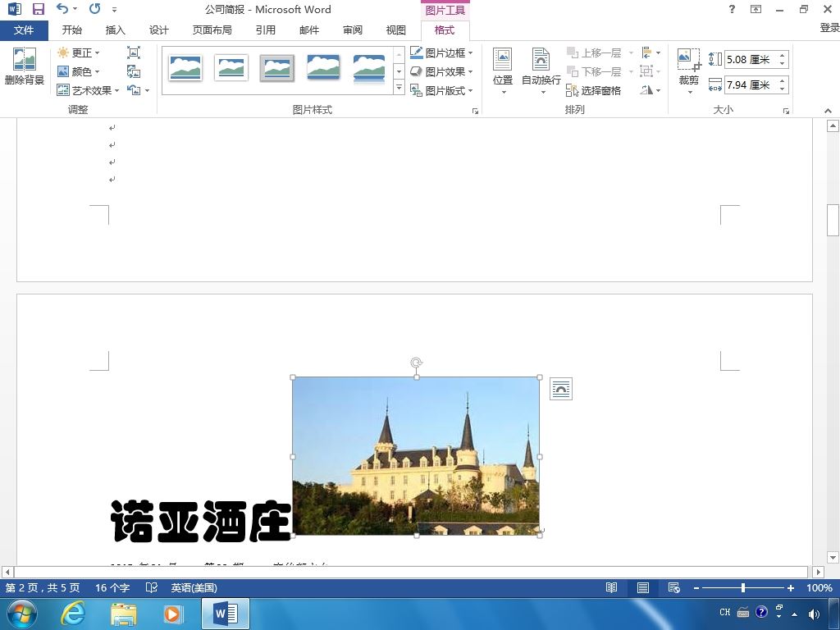Click the Remove Background (删除背景) button
840x630 pixels.
click(x=24, y=66)
